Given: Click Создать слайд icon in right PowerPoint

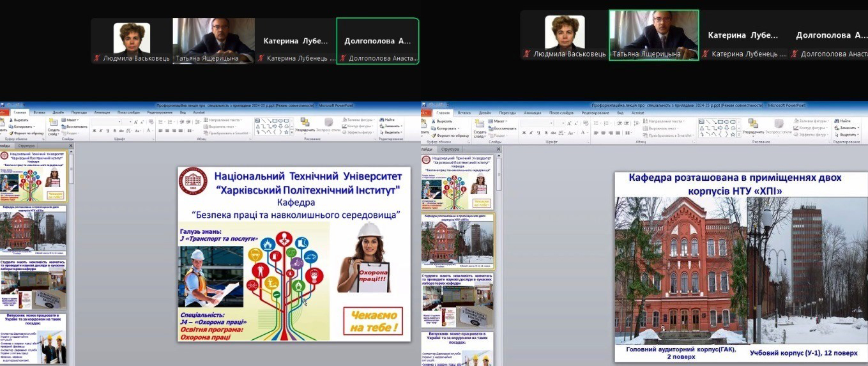Looking at the screenshot, I should point(478,123).
